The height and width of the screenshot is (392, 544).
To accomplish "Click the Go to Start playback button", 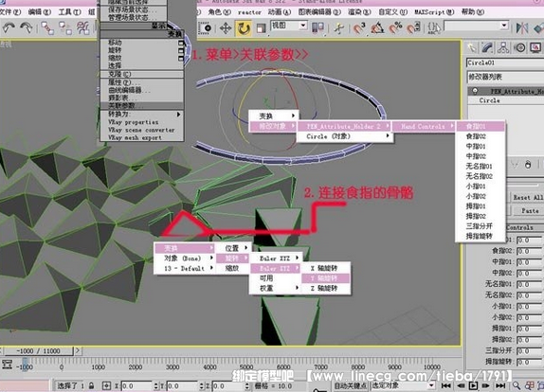I will tap(446, 385).
